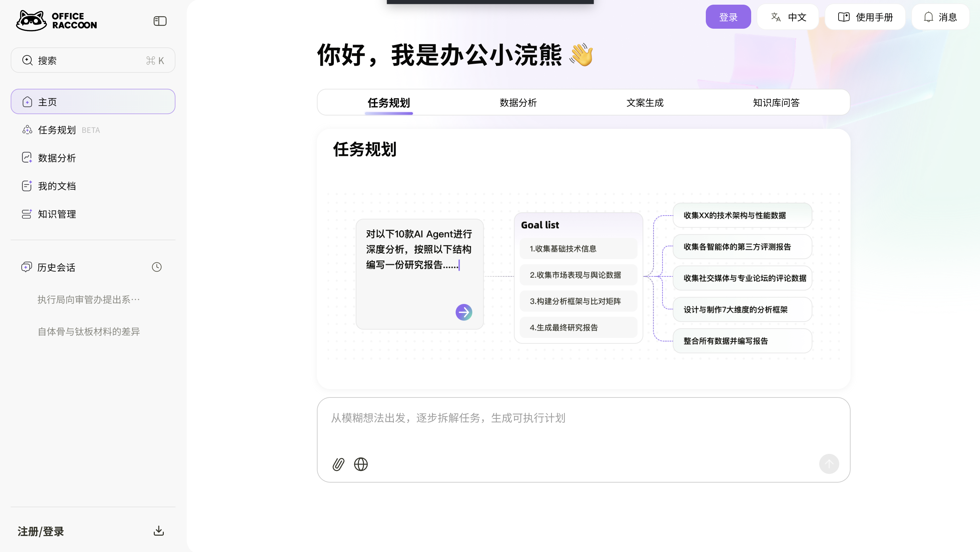980x552 pixels.
Task: Open history chat 自体骨与钛板材料的差异
Action: pos(89,331)
